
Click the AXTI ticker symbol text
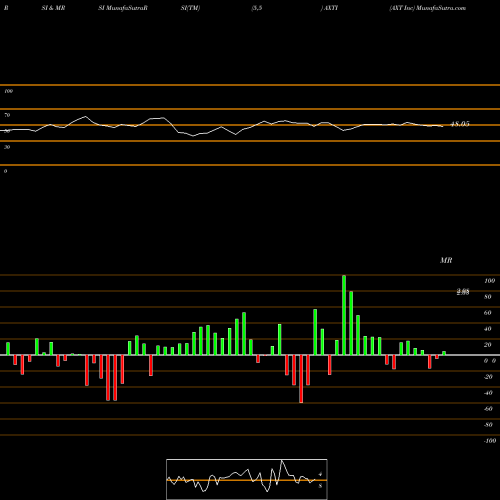tap(331, 8)
